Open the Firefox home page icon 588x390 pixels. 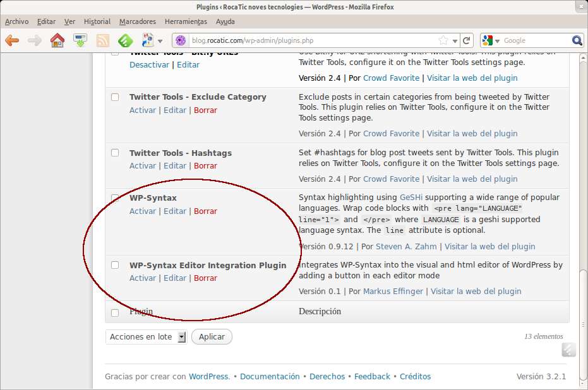click(57, 40)
